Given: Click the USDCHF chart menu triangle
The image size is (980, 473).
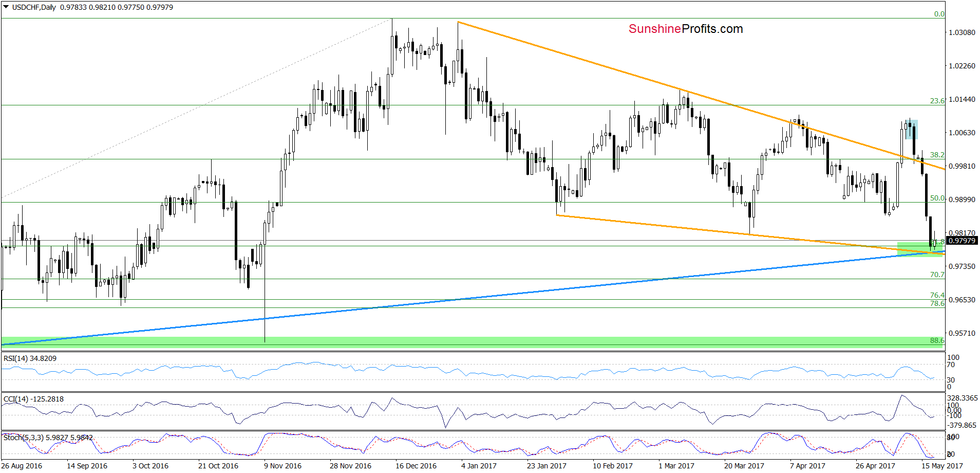Looking at the screenshot, I should coord(6,7).
